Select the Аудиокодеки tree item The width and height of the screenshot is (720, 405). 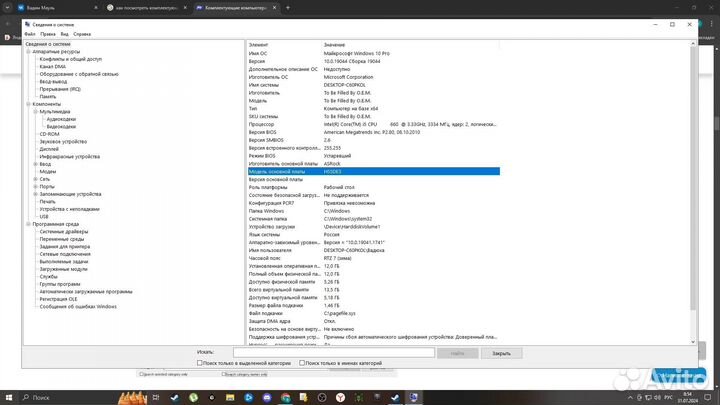pyautogui.click(x=61, y=119)
